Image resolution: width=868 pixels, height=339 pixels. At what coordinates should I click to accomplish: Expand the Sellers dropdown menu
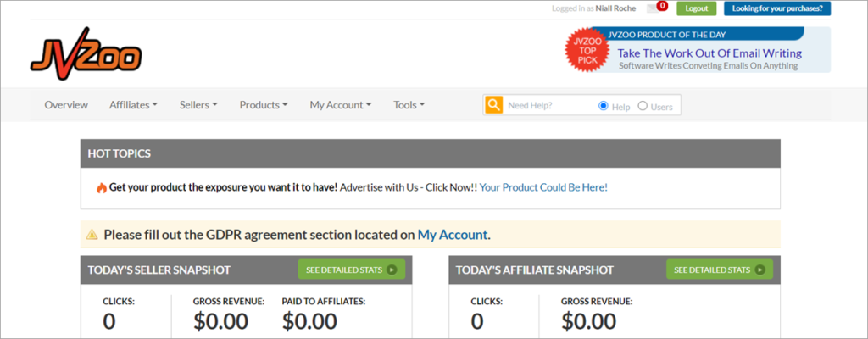(x=198, y=105)
